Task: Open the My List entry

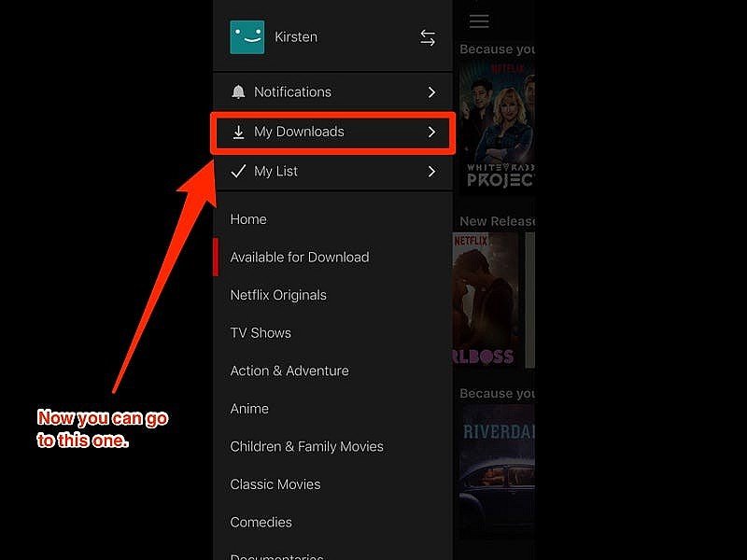Action: coord(332,172)
